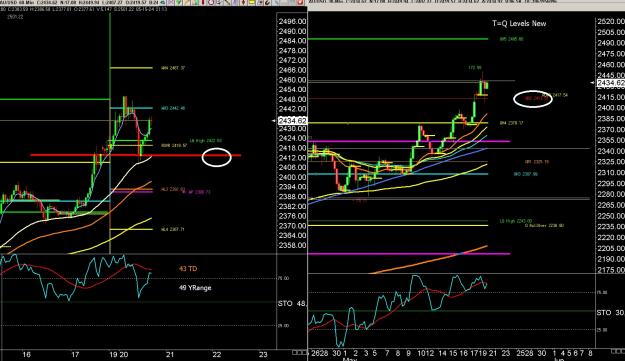Click the 2434.62 price marker on left chart axis
The image size is (625, 361).
(293, 120)
